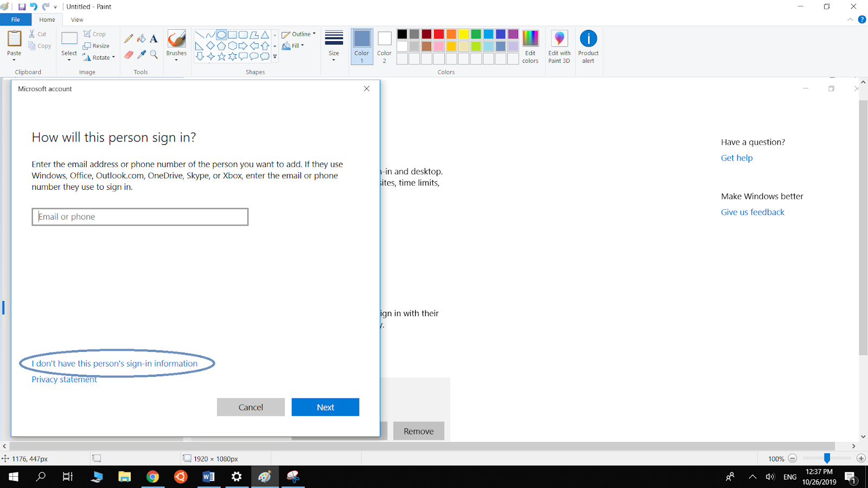Open the Size line thickness dropdown
The width and height of the screenshot is (868, 488).
coord(334,46)
